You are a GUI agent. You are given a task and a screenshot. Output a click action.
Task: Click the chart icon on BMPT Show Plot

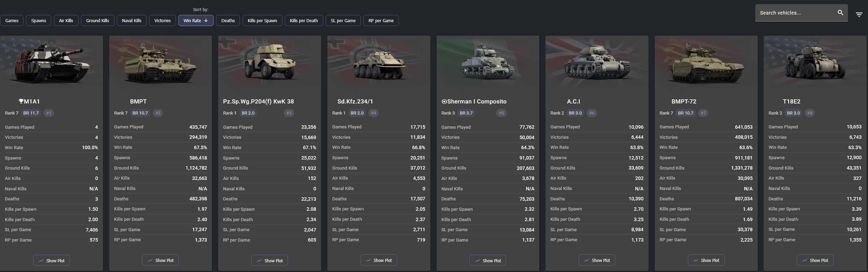point(150,261)
